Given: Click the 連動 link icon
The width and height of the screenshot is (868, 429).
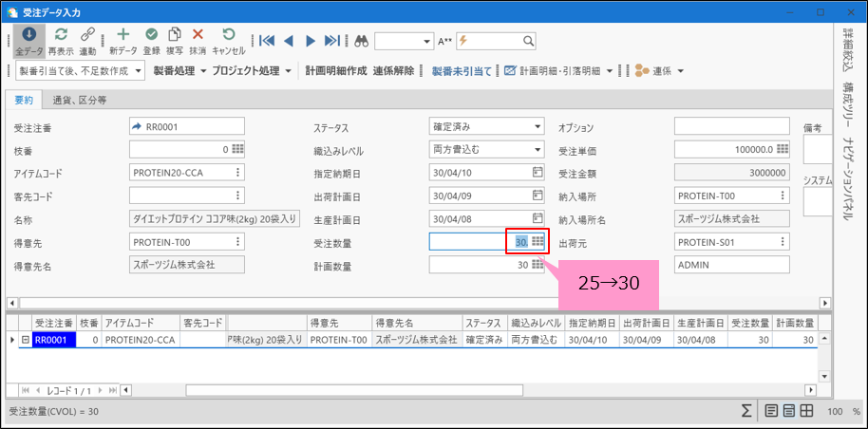Looking at the screenshot, I should (x=87, y=34).
